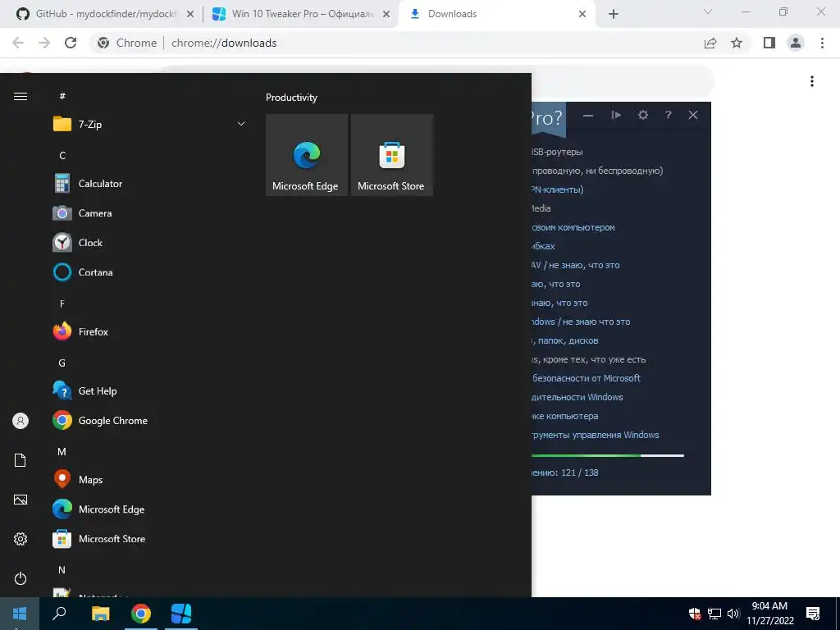Click the Productivity group title

click(x=291, y=98)
